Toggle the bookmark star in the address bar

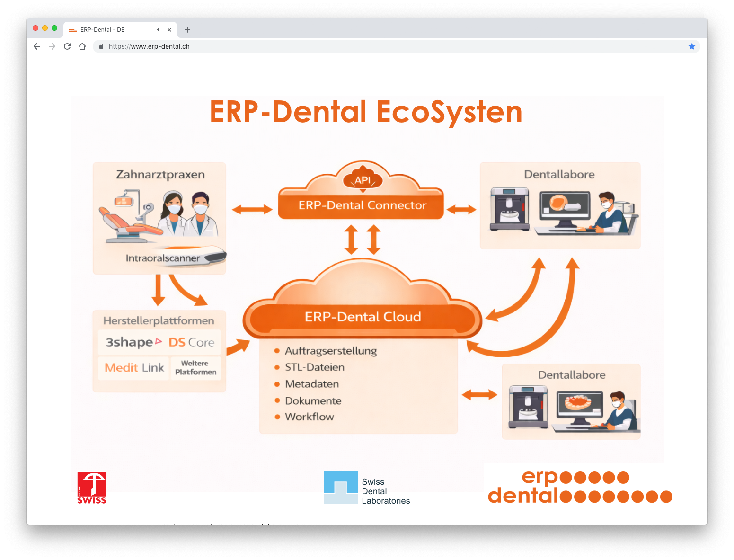[x=691, y=46]
